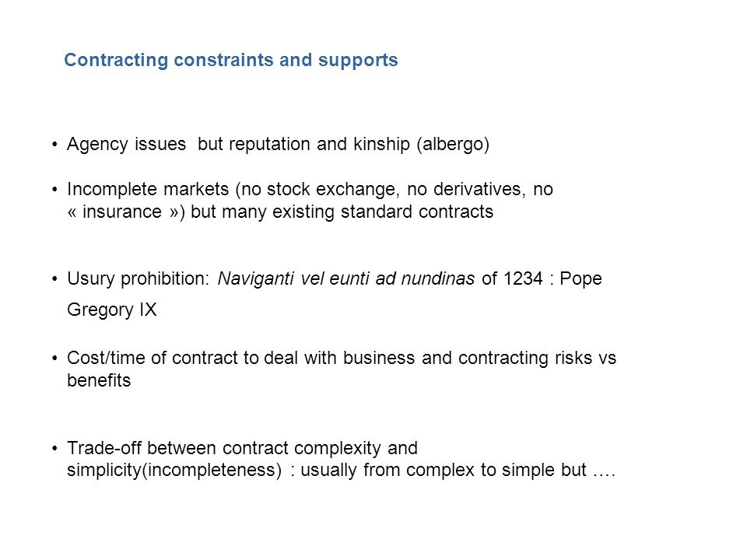The height and width of the screenshot is (560, 747).
Task: Click 'Incomplete markets' bullet text
Action: [x=148, y=190]
